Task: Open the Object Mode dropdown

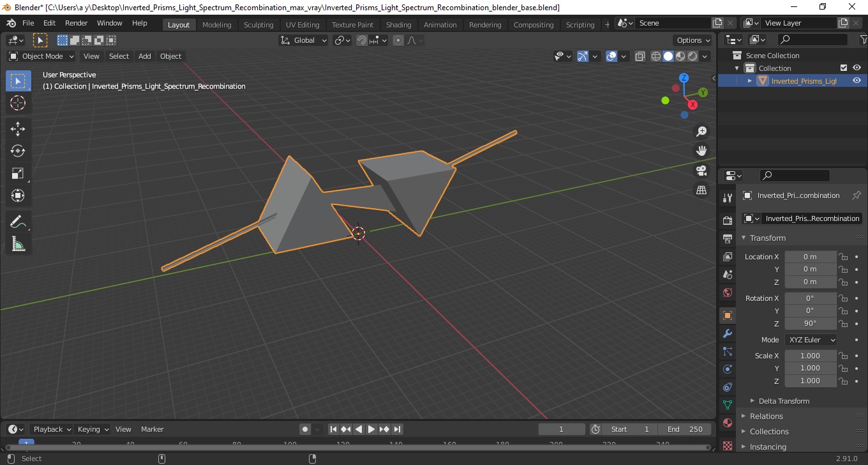Action: [x=41, y=56]
